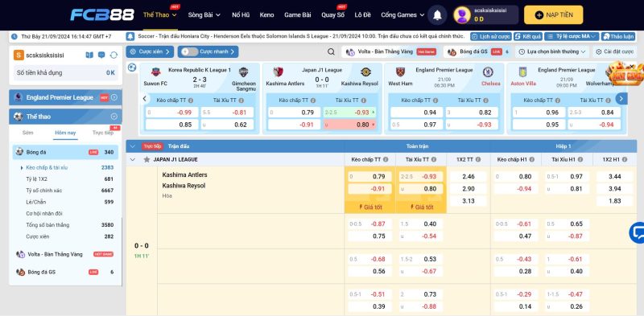Viewport: 644px width, 316px height.
Task: Open Cổng Games menu dropdown
Action: (x=402, y=15)
